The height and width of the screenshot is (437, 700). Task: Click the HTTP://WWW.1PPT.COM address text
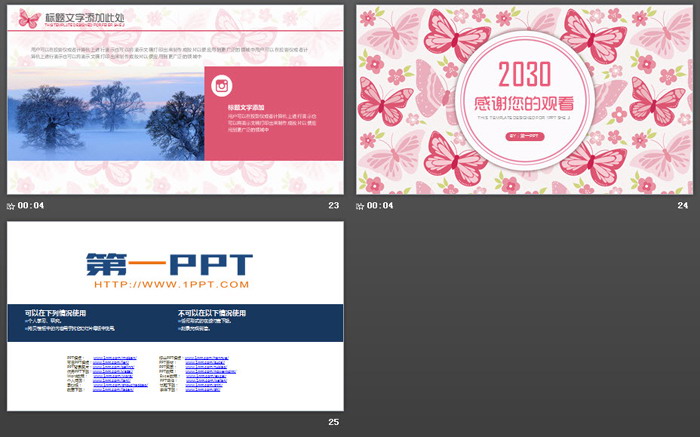[x=171, y=285]
